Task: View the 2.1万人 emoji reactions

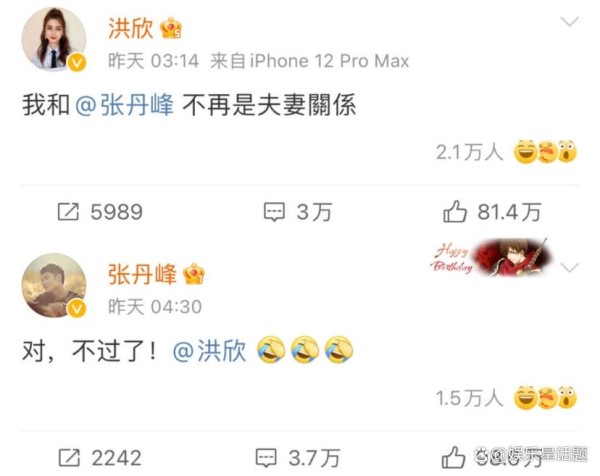Action: pos(507,152)
